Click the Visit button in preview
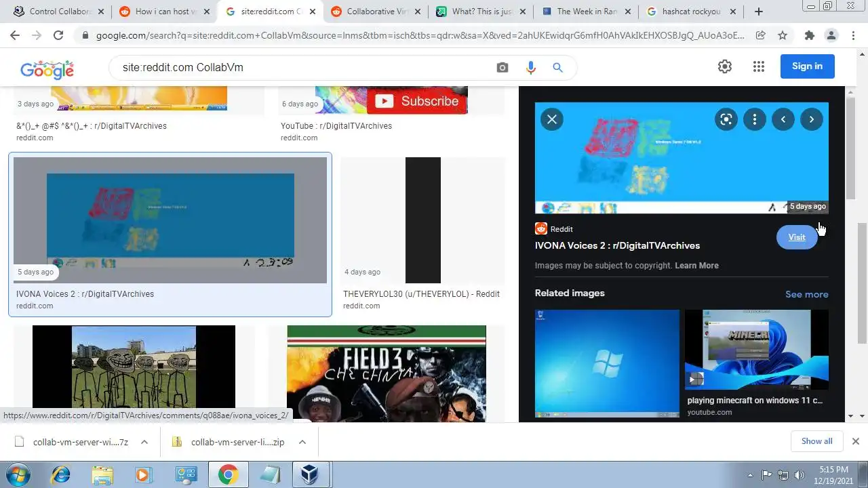 pyautogui.click(x=797, y=237)
